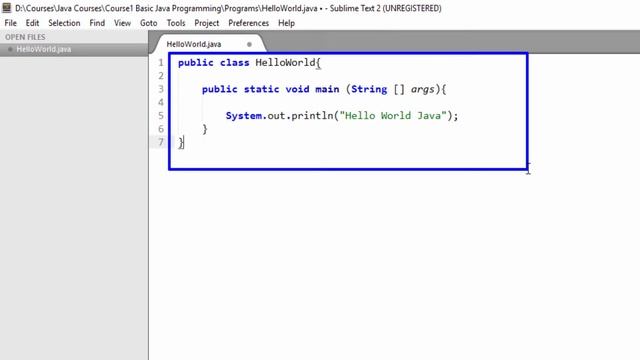Open the Preferences menu

(249, 23)
